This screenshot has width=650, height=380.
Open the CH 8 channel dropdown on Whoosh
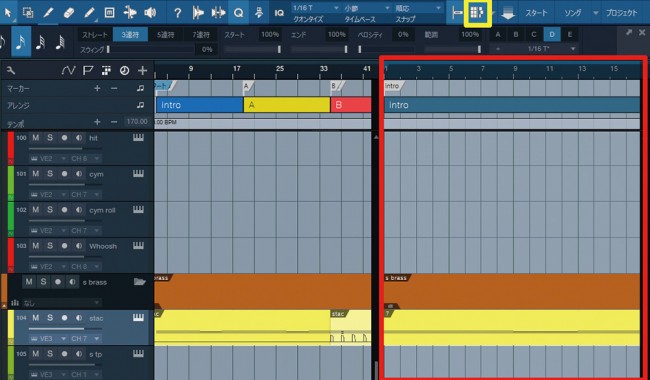[x=85, y=266]
